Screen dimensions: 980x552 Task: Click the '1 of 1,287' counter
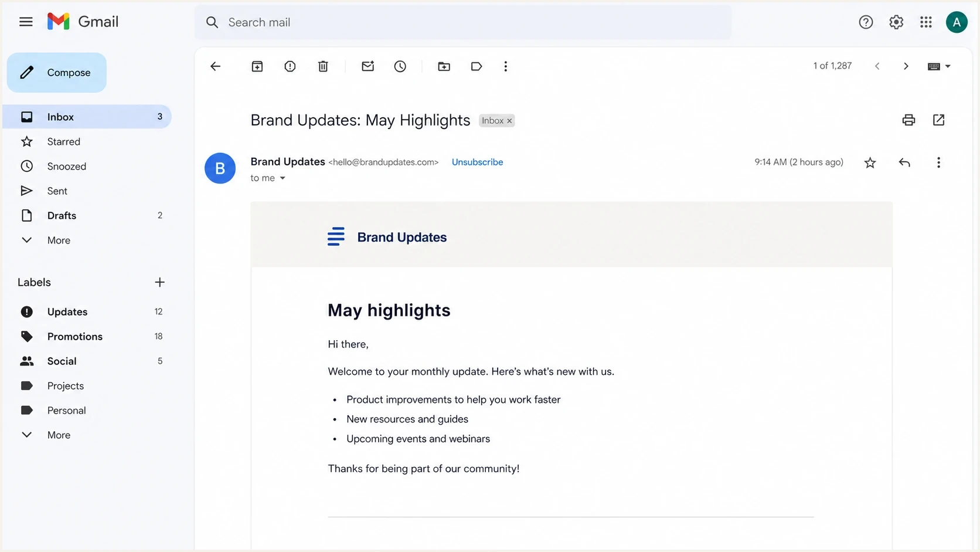tap(832, 66)
